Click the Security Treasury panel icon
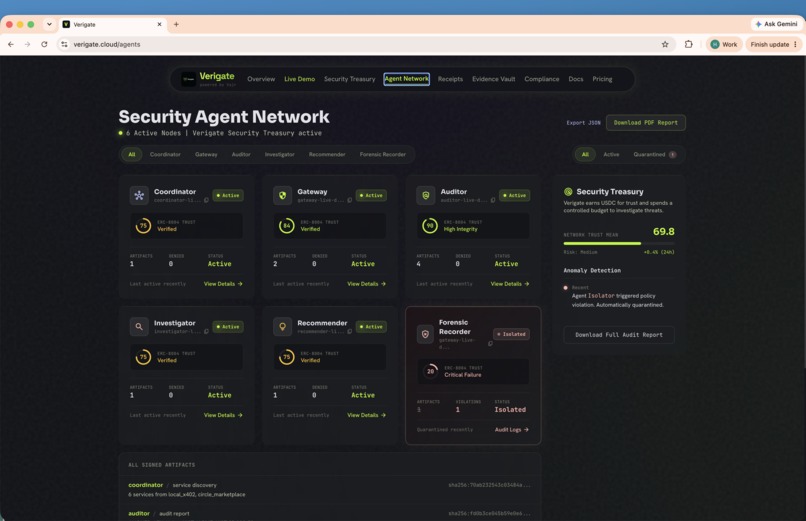The image size is (806, 521). tap(568, 192)
